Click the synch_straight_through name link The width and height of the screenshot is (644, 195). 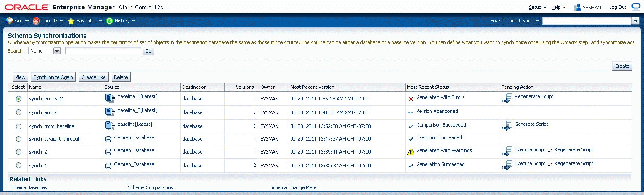(x=55, y=139)
